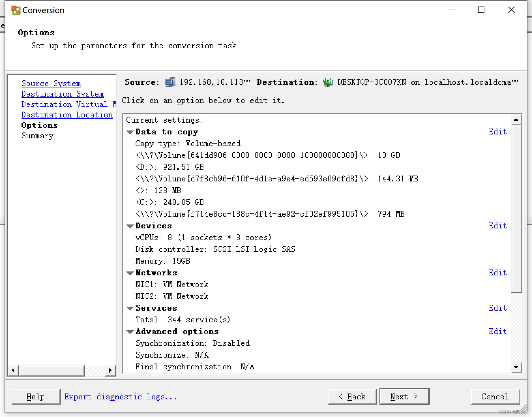This screenshot has height=417, width=532.
Task: Click the Help button
Action: 36,396
